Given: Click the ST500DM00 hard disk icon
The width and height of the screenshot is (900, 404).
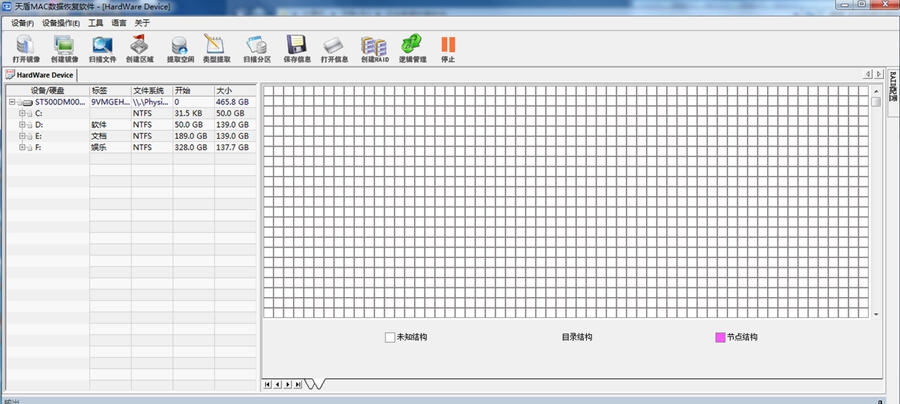Looking at the screenshot, I should [28, 102].
